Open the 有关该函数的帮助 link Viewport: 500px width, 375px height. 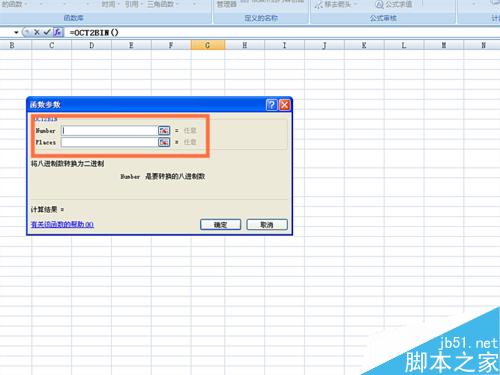pos(62,224)
